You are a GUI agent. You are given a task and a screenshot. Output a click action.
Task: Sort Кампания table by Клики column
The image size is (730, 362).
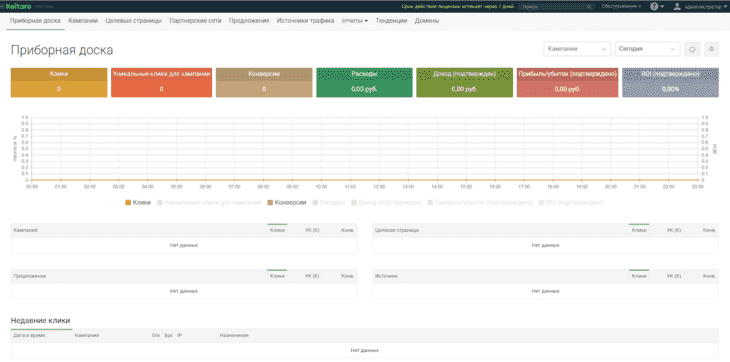[x=277, y=230]
